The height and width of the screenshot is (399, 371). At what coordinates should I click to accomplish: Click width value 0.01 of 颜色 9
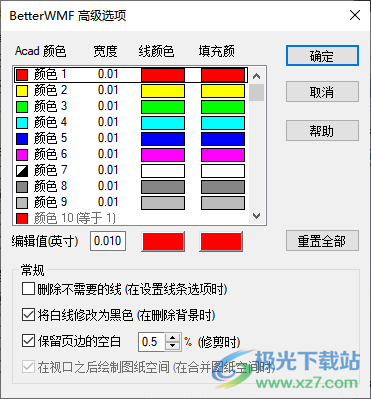coord(108,202)
